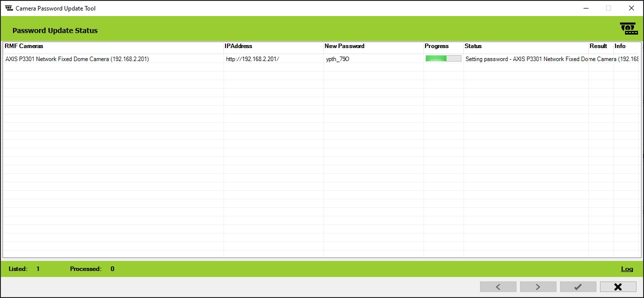This screenshot has width=644, height=298.
Task: Cancel with the bottom X button
Action: [x=618, y=287]
